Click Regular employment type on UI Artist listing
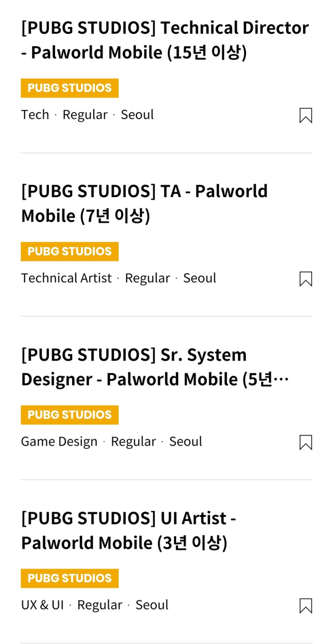This screenshot has height=644, width=333. tap(99, 605)
